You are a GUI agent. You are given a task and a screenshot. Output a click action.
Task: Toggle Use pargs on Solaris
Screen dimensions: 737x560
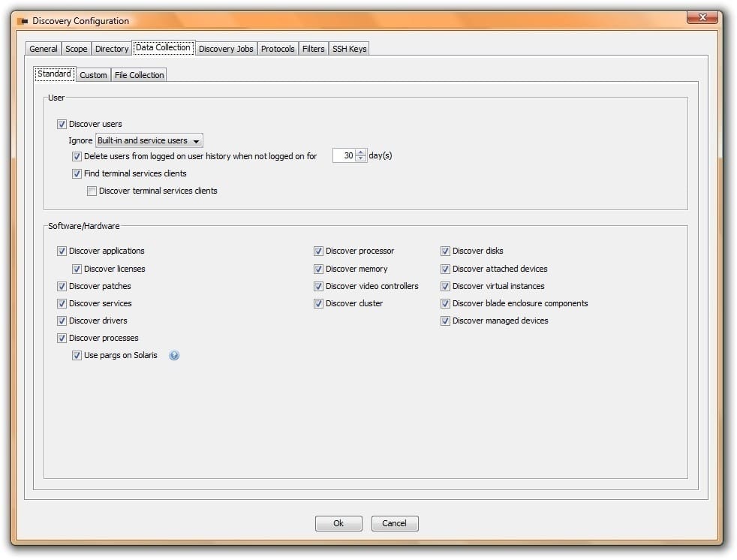[77, 355]
